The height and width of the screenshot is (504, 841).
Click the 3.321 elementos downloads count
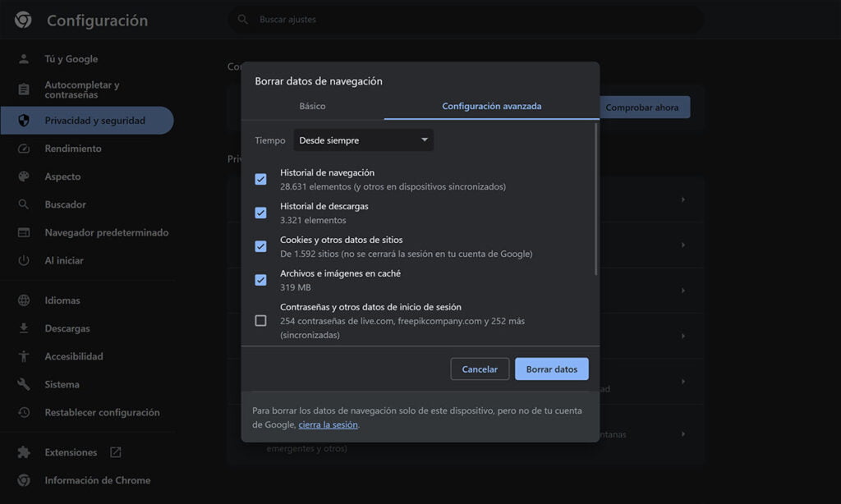313,220
